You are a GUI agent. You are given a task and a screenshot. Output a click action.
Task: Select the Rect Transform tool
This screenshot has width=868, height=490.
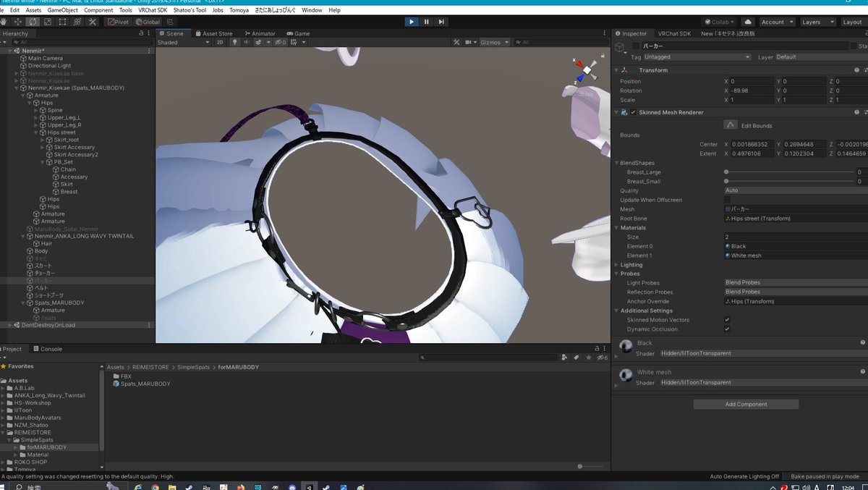tap(63, 22)
